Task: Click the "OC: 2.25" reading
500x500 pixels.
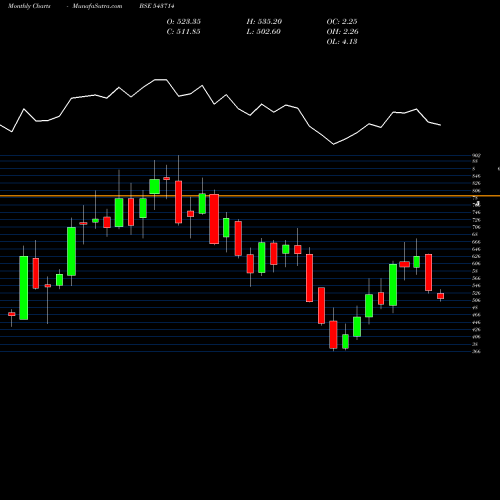Action: point(342,21)
